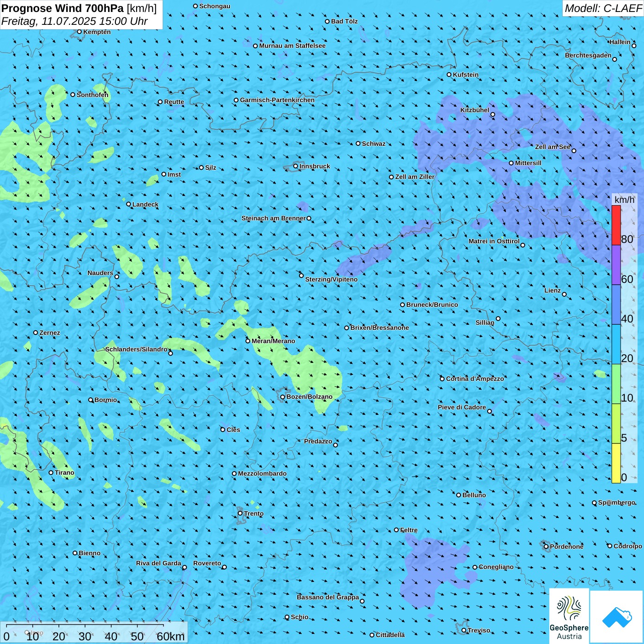Click the Kempten city marker

click(x=79, y=32)
